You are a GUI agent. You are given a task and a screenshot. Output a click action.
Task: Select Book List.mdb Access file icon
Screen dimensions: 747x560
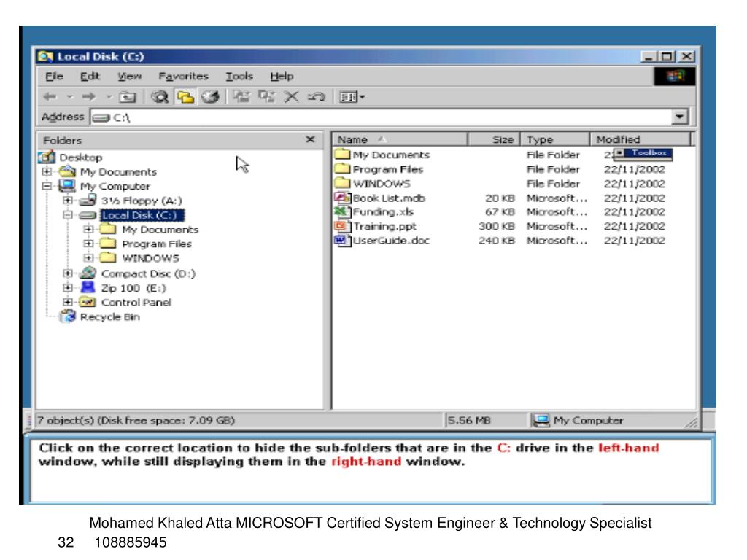[342, 197]
